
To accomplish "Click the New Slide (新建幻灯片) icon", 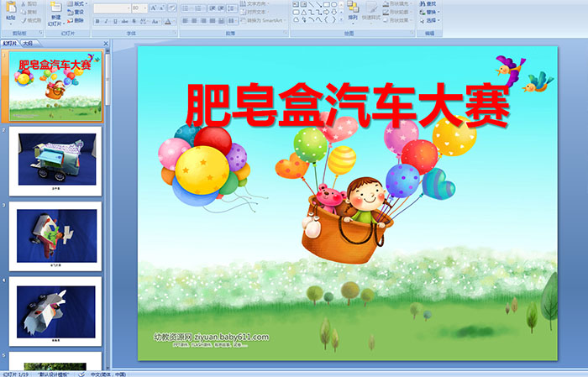I will (x=56, y=8).
